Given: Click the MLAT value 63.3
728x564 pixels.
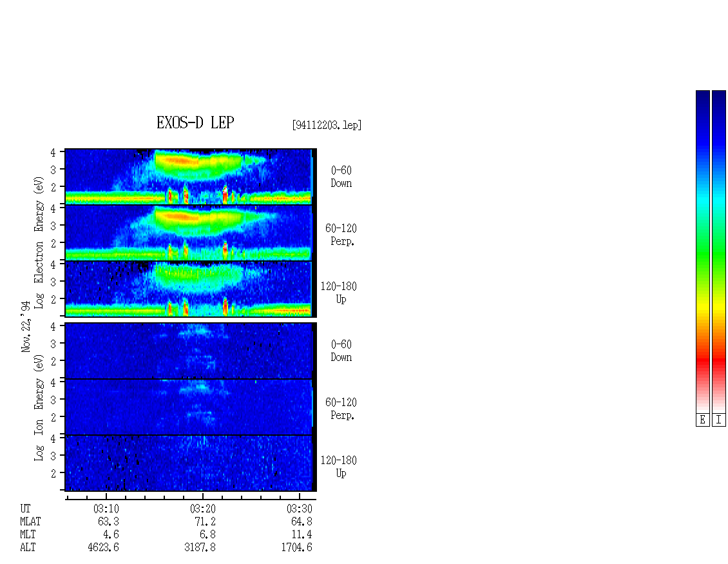Looking at the screenshot, I should (109, 521).
